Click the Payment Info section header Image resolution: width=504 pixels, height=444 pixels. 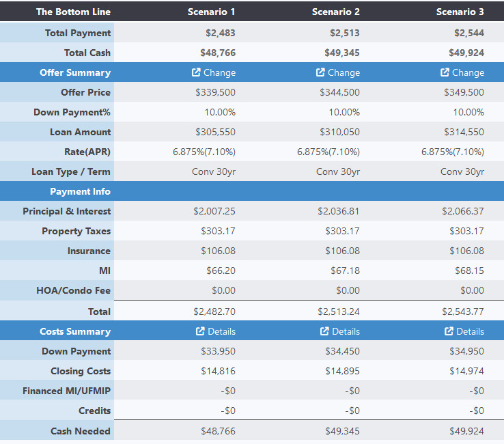pos(80,191)
